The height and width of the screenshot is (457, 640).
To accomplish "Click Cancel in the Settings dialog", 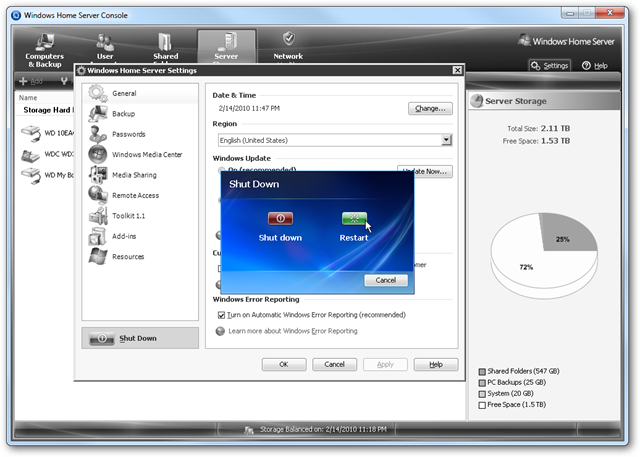I will click(334, 364).
